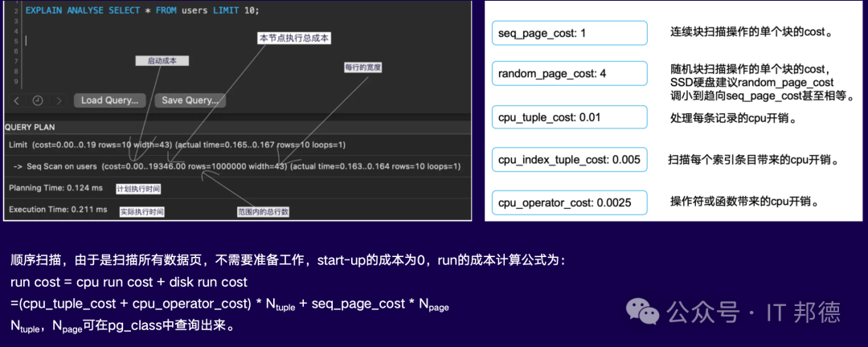Click the Execution Time: 0.211 ms row
The image size is (868, 347).
pyautogui.click(x=58, y=210)
